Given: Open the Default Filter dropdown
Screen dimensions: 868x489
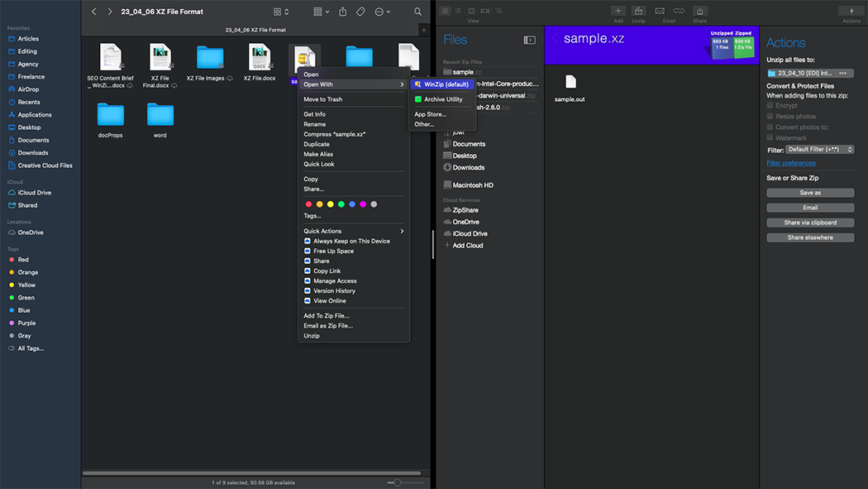Looking at the screenshot, I should click(819, 150).
